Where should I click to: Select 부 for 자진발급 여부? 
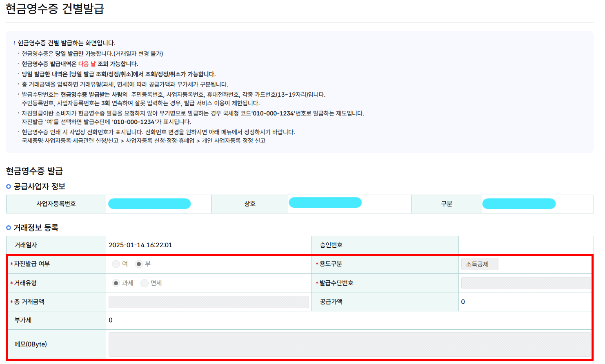click(x=139, y=264)
